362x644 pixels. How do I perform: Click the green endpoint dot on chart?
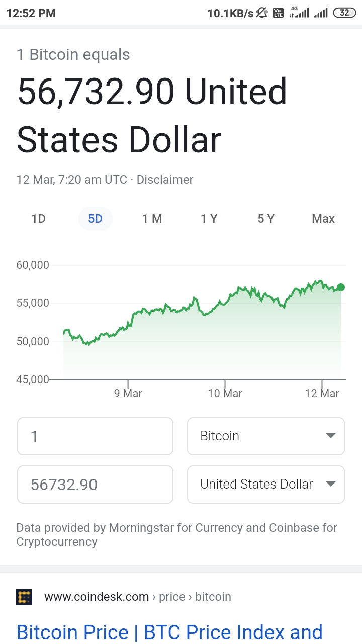point(341,287)
